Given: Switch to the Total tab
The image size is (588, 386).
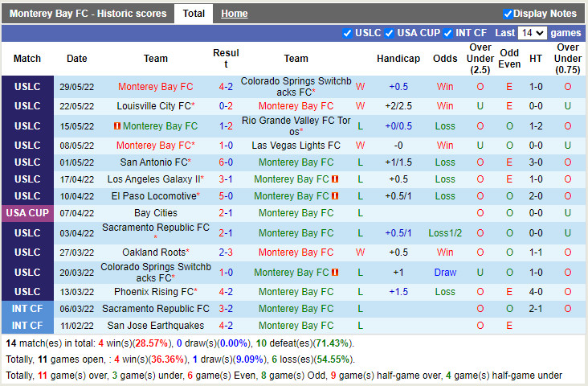Looking at the screenshot, I should (x=194, y=14).
